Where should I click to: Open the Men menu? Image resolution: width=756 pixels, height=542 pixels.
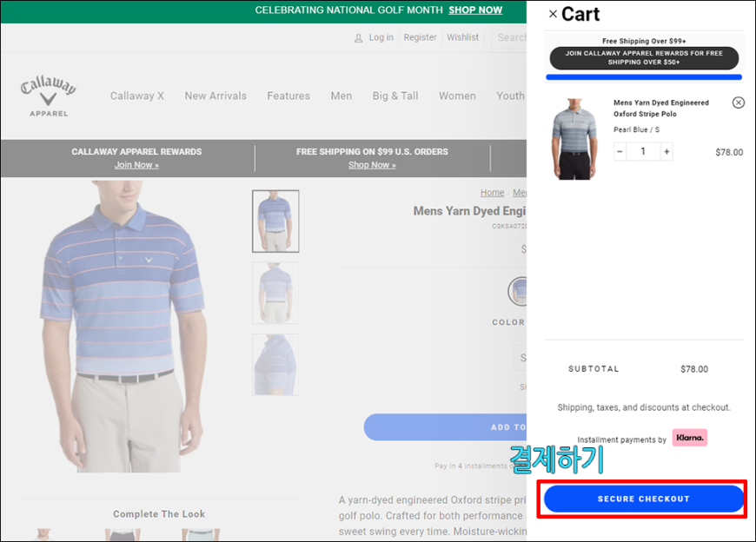pyautogui.click(x=341, y=96)
